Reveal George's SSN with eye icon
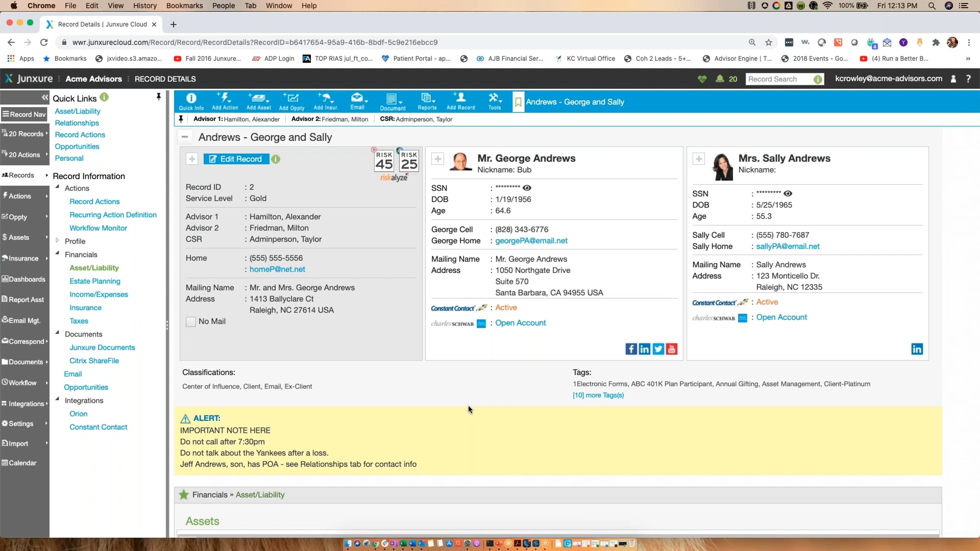 (527, 188)
